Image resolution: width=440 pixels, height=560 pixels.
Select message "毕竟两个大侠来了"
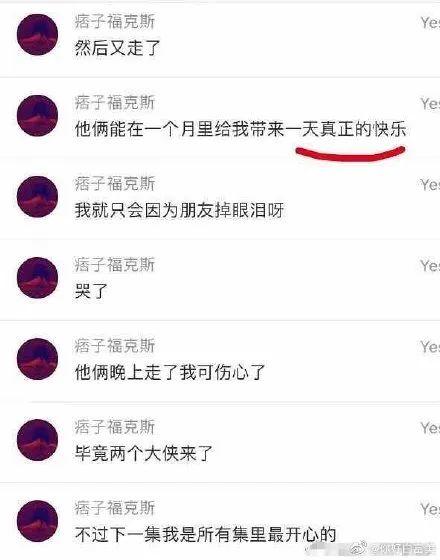point(144,453)
